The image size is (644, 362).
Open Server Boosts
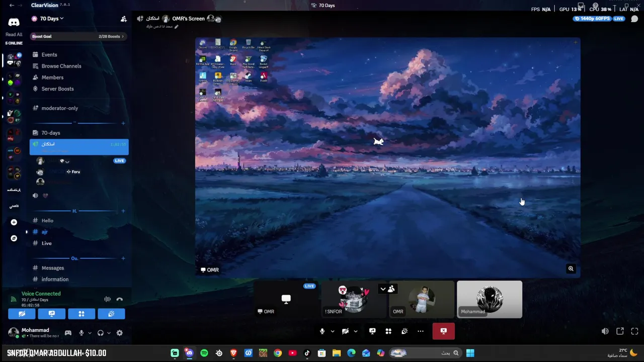coord(57,89)
